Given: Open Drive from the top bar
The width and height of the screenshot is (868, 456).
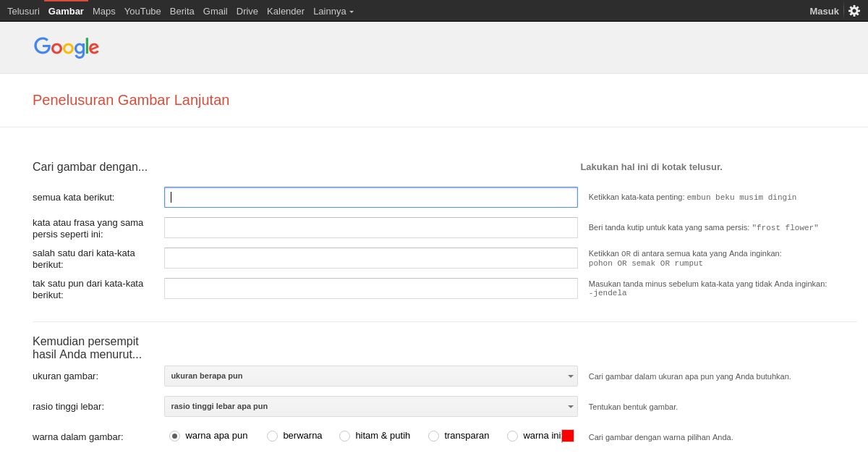Looking at the screenshot, I should coord(247,11).
